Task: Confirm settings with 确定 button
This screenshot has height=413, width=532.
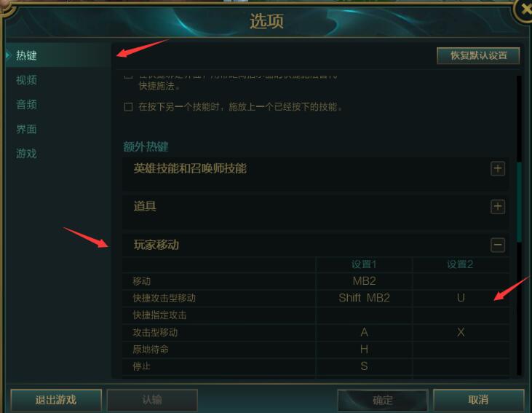Action: (x=383, y=400)
